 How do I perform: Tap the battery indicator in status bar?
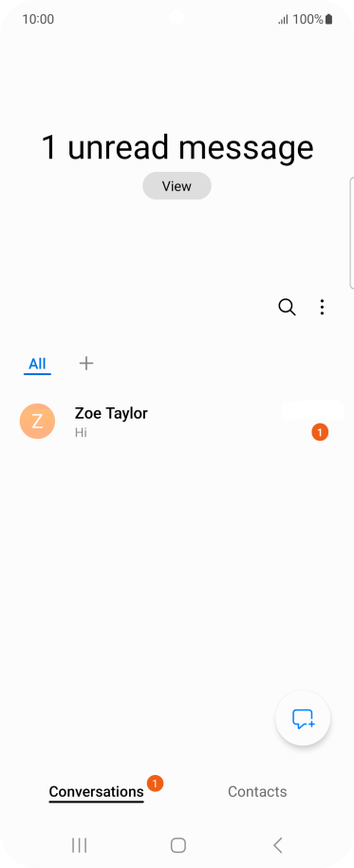[328, 19]
